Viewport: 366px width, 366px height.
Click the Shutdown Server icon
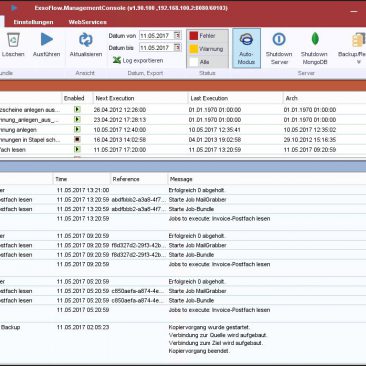pos(279,39)
